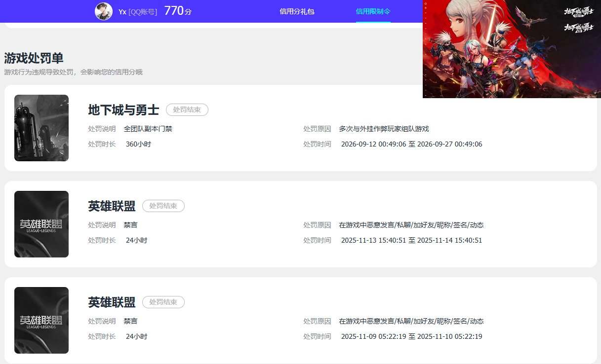Click 多次与外挂作弊玩家组队游戏 penalty reason
The width and height of the screenshot is (601, 364).
[x=384, y=129]
